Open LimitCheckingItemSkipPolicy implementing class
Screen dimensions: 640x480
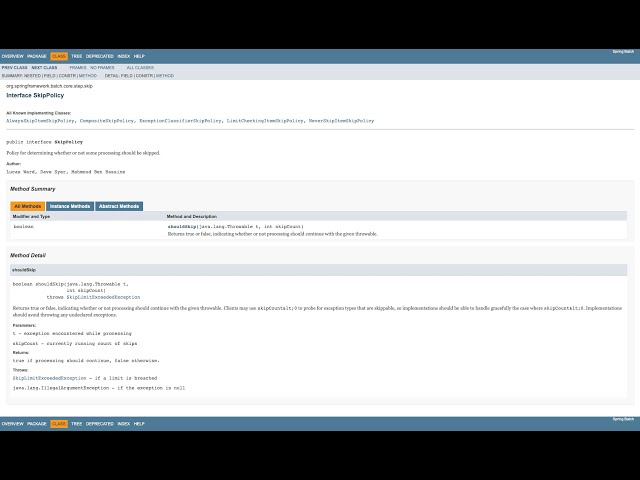pos(265,121)
